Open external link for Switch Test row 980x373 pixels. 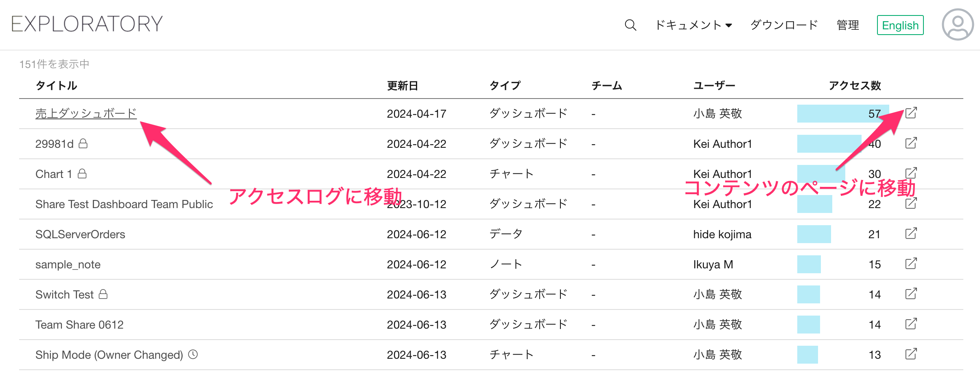point(911,294)
